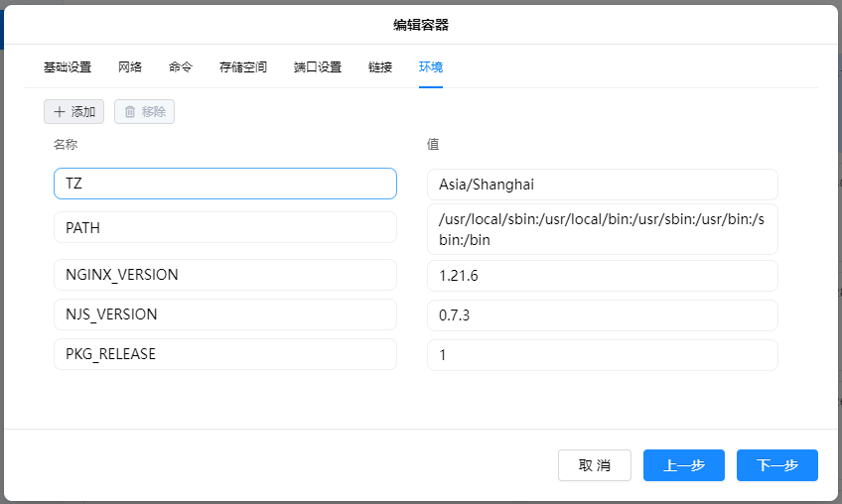
Task: Select the 链接 tab
Action: (380, 67)
